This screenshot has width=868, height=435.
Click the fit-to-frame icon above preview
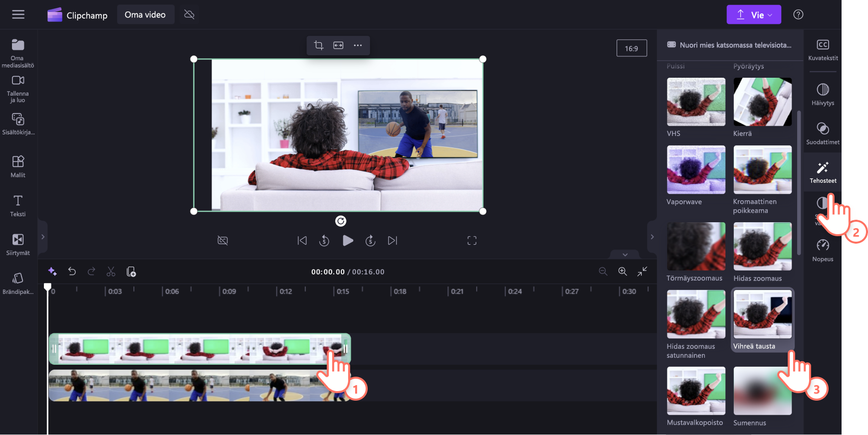tap(338, 45)
